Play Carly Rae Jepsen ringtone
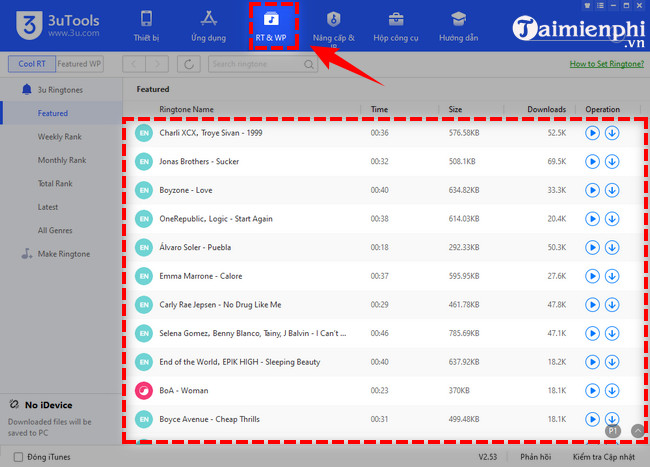This screenshot has width=650, height=467. [x=592, y=305]
